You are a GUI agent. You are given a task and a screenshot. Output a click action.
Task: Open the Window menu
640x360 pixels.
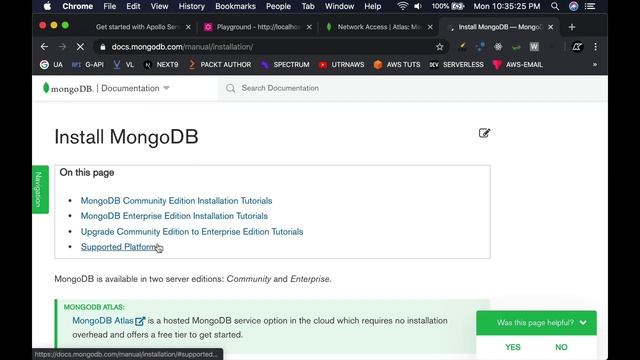point(339,6)
